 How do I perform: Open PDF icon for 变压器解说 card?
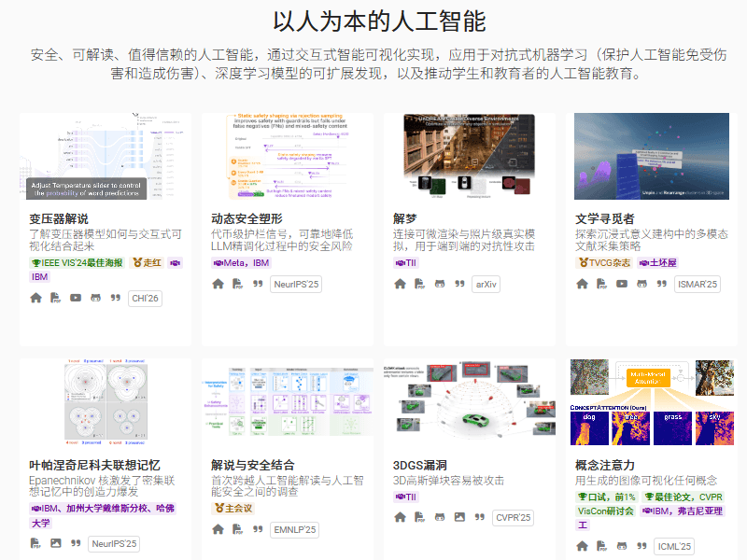(x=56, y=298)
